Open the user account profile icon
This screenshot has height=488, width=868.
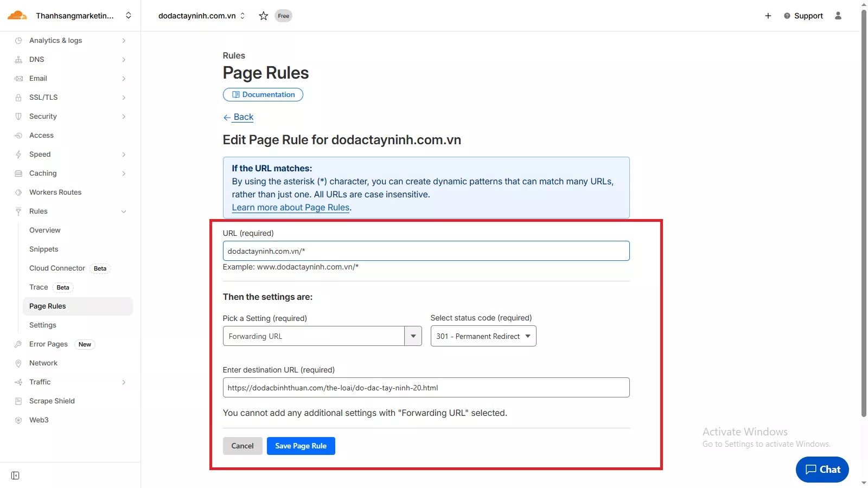pos(838,16)
